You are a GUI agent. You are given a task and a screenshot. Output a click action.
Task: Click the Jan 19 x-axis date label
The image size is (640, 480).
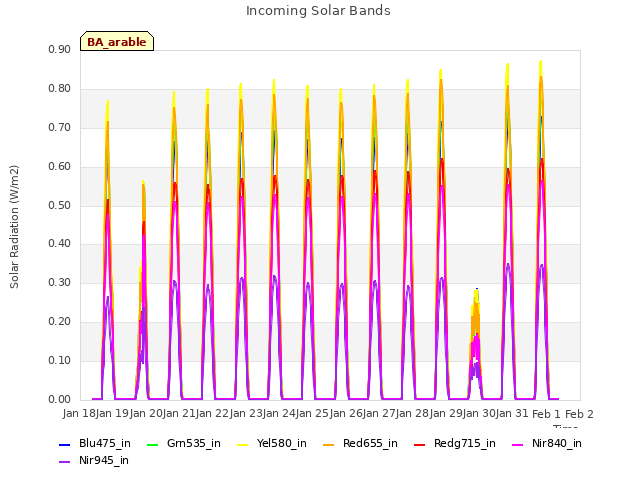(113, 414)
